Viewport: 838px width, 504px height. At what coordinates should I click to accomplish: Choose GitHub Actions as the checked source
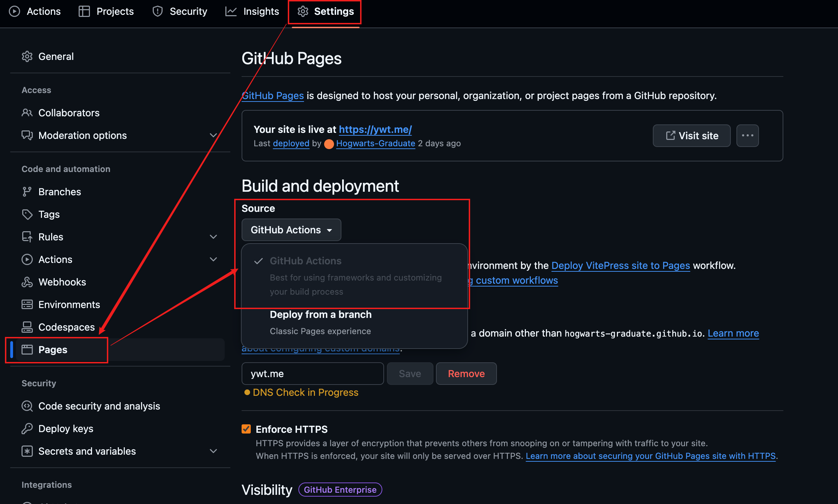[305, 261]
